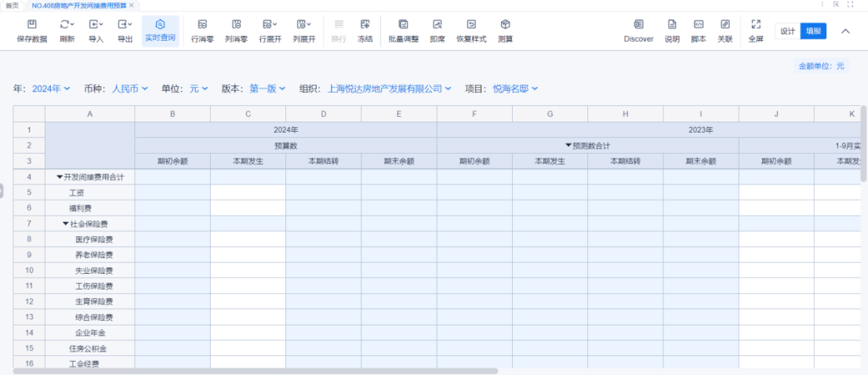The image size is (868, 375).
Task: Select the 工资 本期发生 cell in column C
Action: [x=248, y=192]
